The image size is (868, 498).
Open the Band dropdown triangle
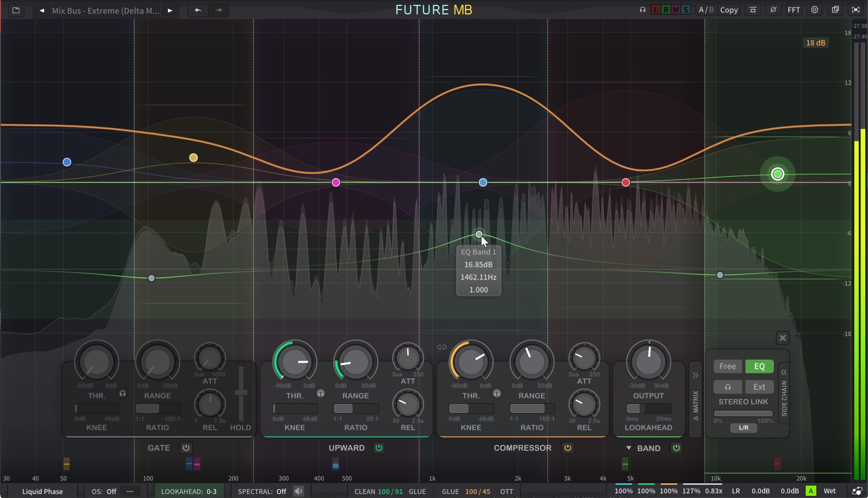point(629,448)
